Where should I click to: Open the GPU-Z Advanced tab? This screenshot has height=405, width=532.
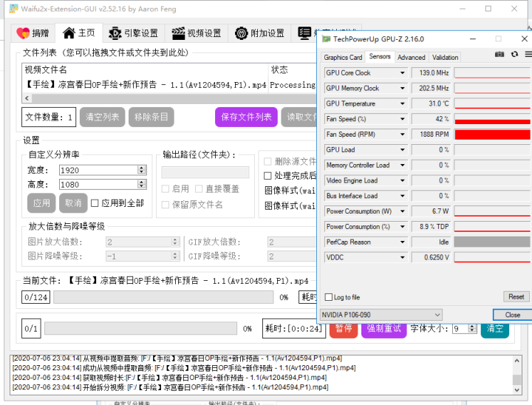click(412, 58)
